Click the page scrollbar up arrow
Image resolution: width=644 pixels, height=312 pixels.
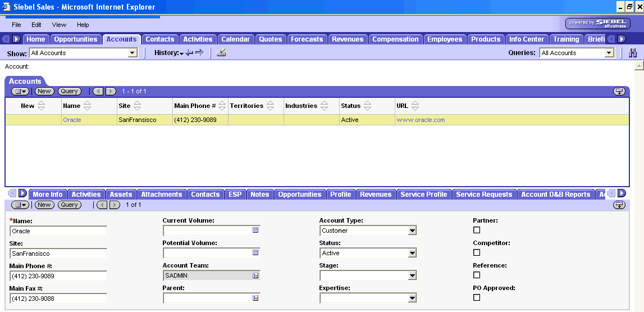coord(638,65)
